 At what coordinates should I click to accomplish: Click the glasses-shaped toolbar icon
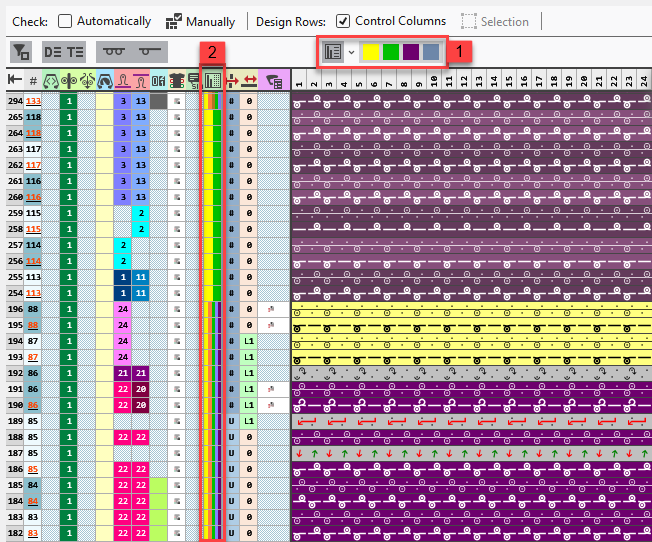click(x=113, y=52)
